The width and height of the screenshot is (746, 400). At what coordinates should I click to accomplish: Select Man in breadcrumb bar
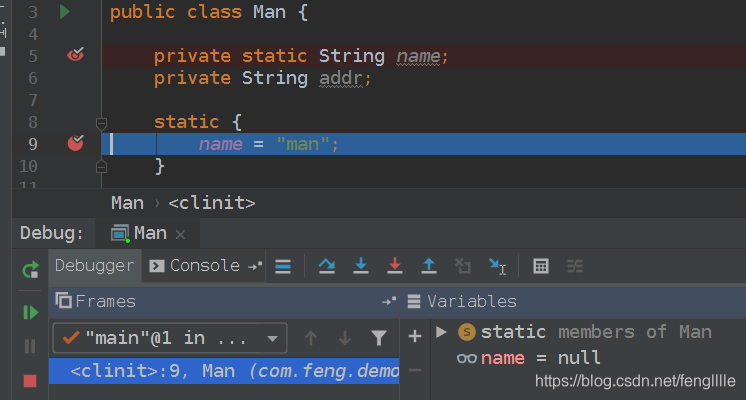128,203
